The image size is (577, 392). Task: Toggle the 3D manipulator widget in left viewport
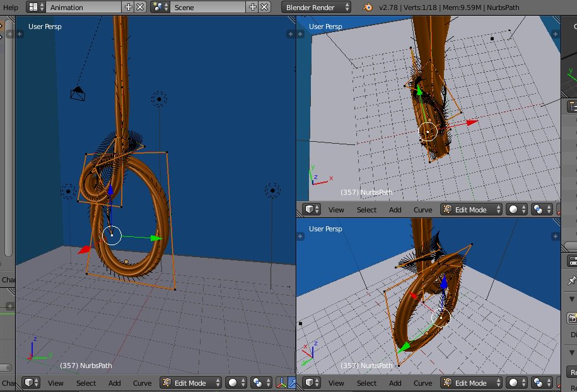point(282,383)
